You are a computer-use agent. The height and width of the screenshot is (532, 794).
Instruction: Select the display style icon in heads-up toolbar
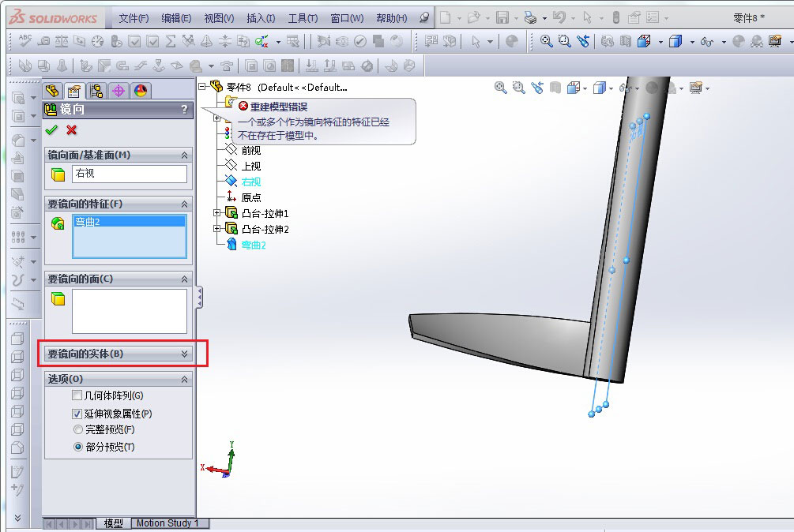click(x=600, y=88)
